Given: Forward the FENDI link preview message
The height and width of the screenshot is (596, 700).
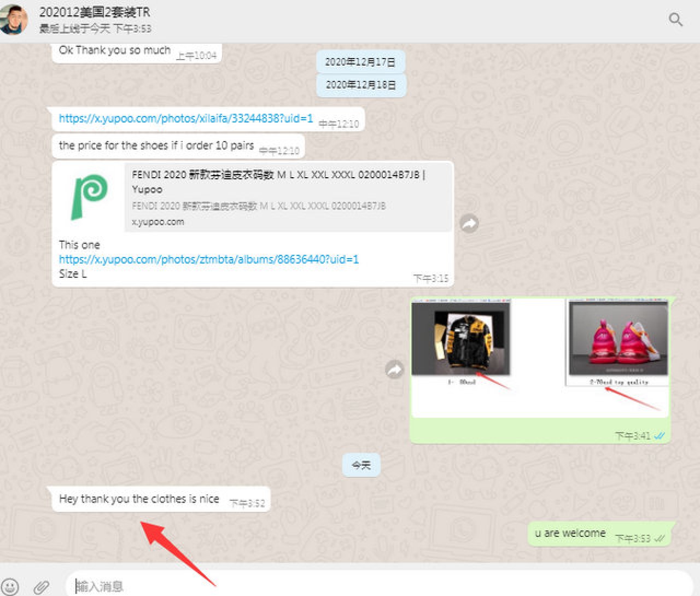Looking at the screenshot, I should pyautogui.click(x=469, y=224).
